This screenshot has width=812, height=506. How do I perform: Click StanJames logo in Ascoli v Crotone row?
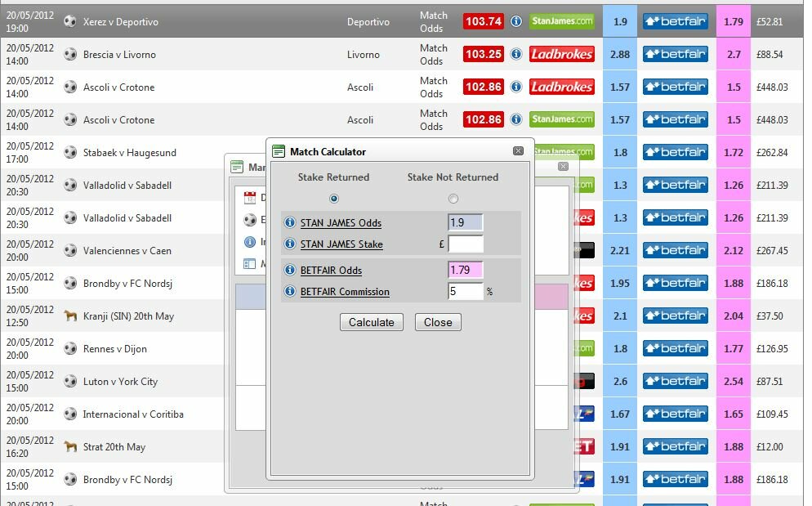[562, 119]
